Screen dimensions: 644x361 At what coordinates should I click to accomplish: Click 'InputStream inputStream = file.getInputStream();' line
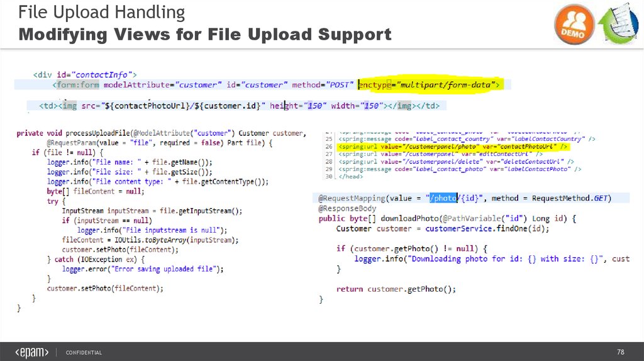(152, 211)
